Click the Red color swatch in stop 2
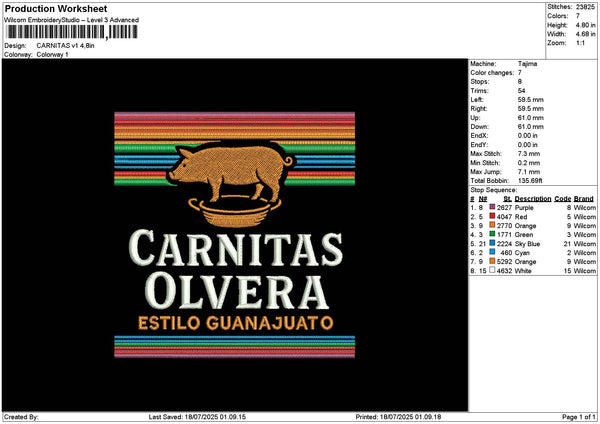The image size is (600, 424). pos(492,216)
